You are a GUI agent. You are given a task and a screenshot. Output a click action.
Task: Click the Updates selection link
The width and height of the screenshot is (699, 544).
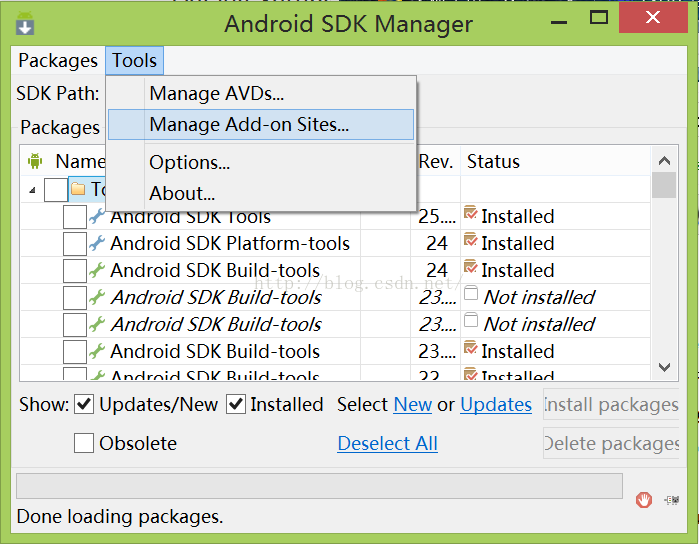(496, 405)
